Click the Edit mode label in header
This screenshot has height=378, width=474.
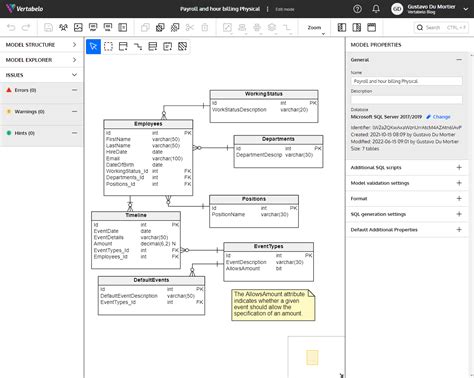click(x=285, y=9)
